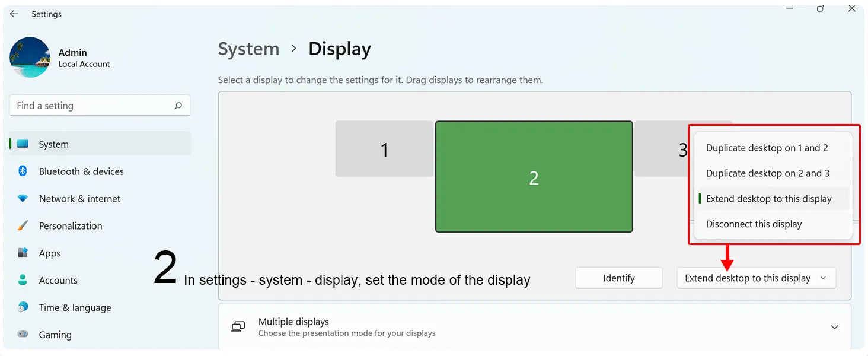Click the Admin profile picture
Image resolution: width=868 pixels, height=356 pixels.
coord(30,58)
